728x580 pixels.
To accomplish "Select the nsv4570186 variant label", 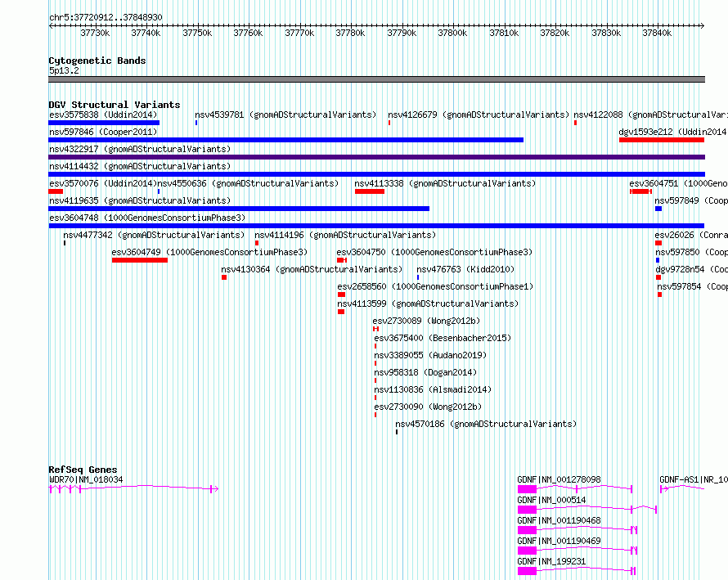I will (486, 424).
